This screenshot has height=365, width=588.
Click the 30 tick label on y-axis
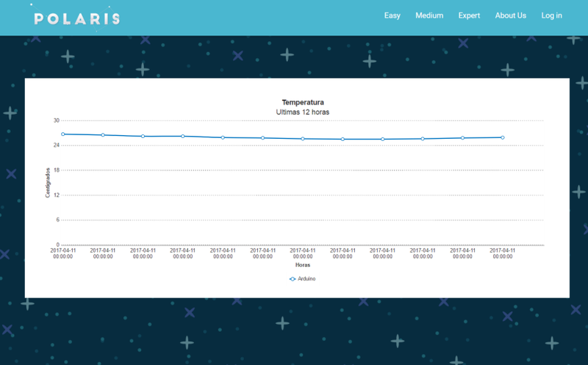click(x=56, y=120)
